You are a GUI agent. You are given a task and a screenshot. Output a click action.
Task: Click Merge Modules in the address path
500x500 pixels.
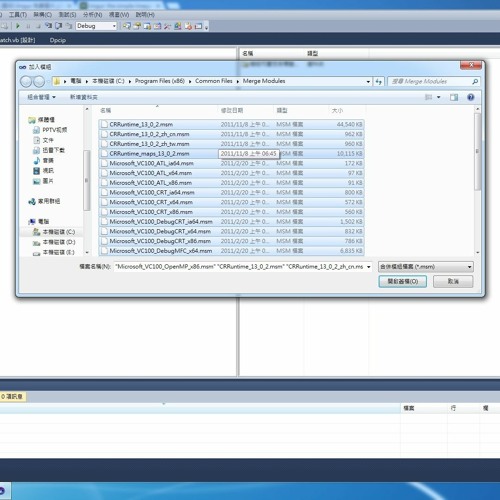pyautogui.click(x=264, y=81)
